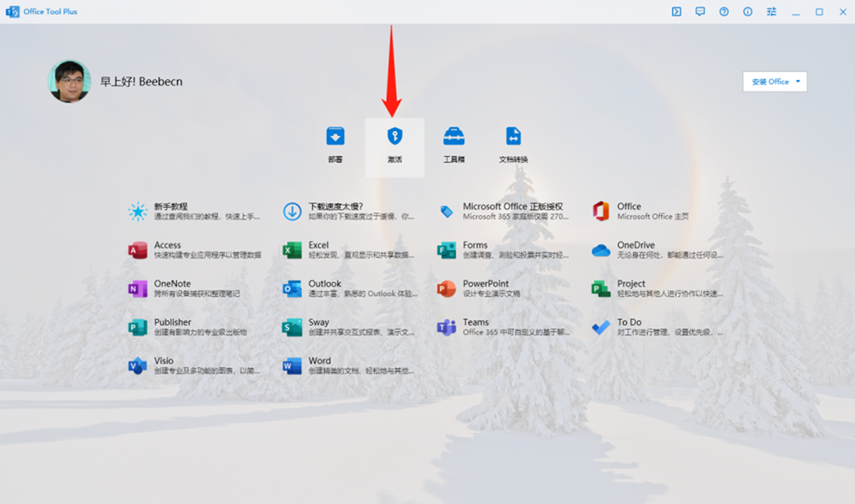Click the Visio app icon

coord(138,365)
